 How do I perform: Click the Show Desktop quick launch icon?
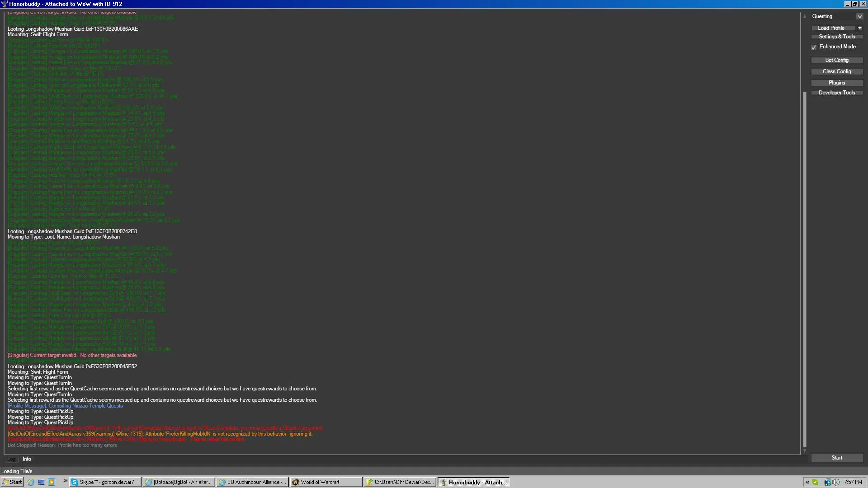41,482
